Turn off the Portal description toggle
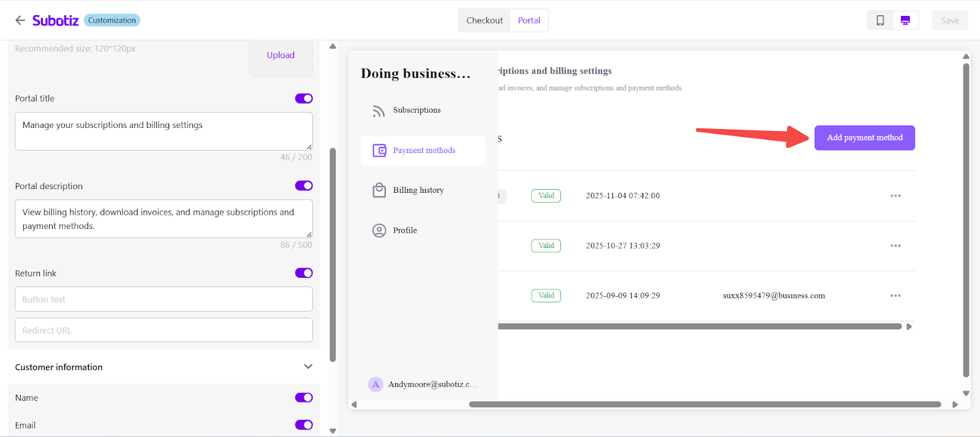This screenshot has width=980, height=437. coord(304,186)
